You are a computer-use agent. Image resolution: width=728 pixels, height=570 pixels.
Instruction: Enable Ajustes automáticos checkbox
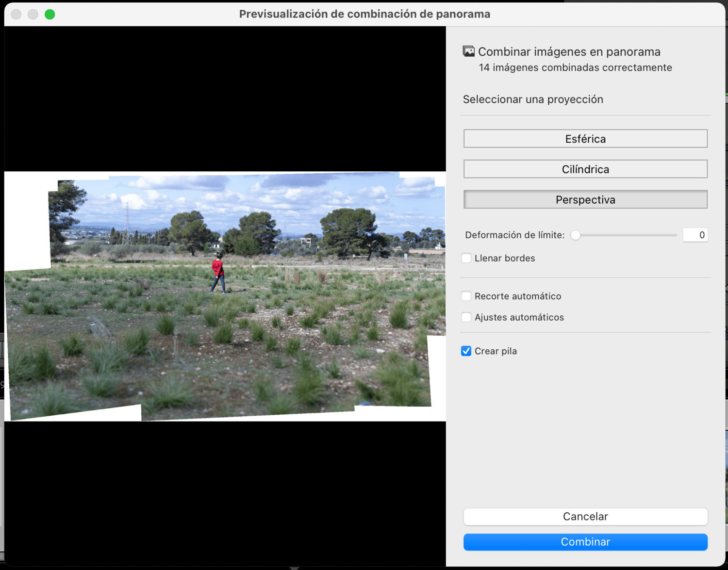(466, 317)
